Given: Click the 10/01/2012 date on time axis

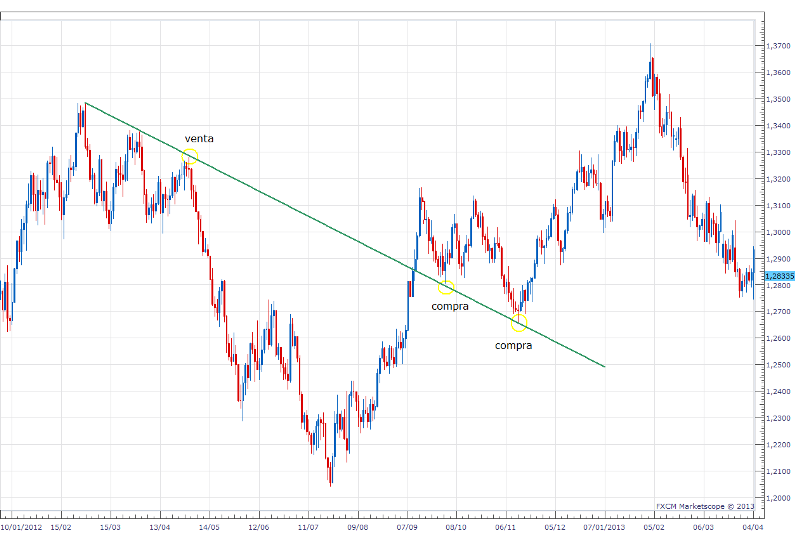Looking at the screenshot, I should (x=20, y=524).
